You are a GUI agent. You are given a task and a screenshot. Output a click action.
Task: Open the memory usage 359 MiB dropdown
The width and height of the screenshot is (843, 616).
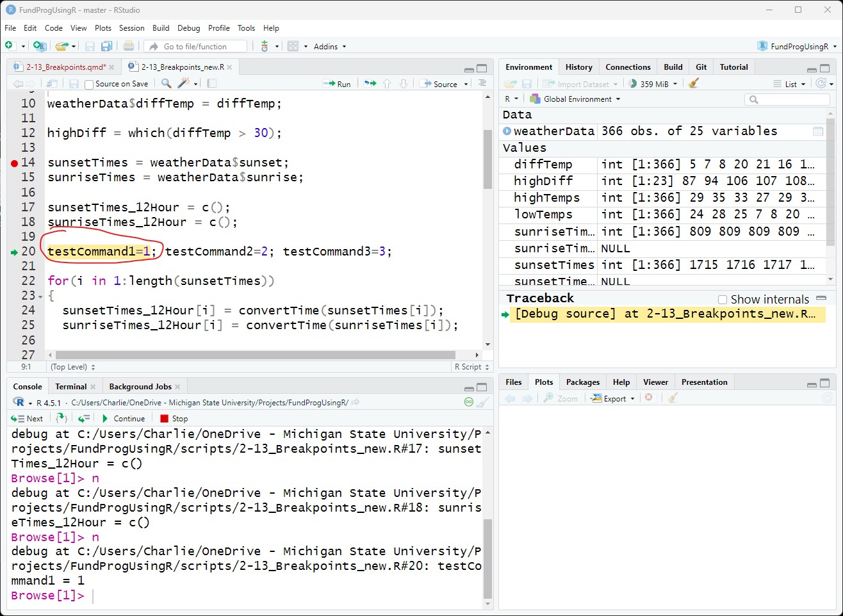click(653, 84)
